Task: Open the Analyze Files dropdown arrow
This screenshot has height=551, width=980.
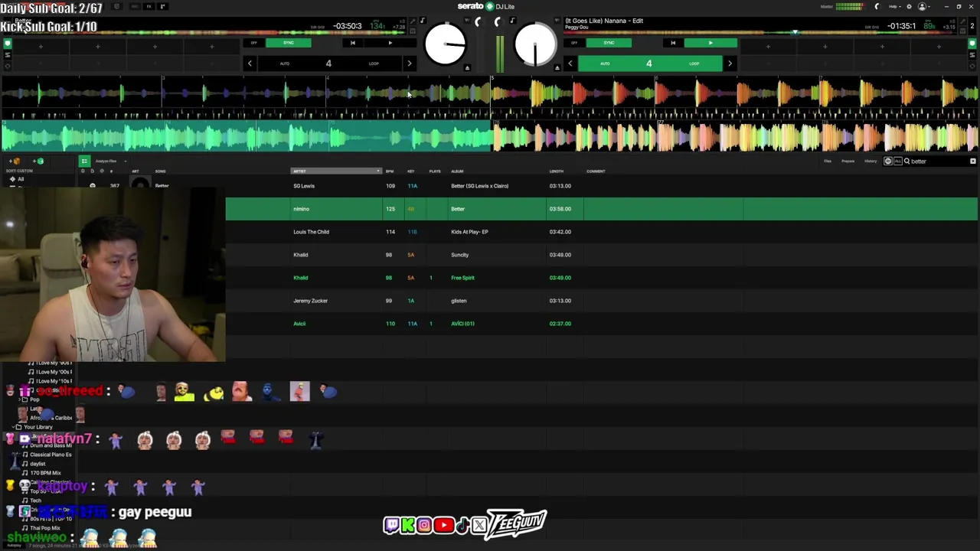Action: point(125,161)
